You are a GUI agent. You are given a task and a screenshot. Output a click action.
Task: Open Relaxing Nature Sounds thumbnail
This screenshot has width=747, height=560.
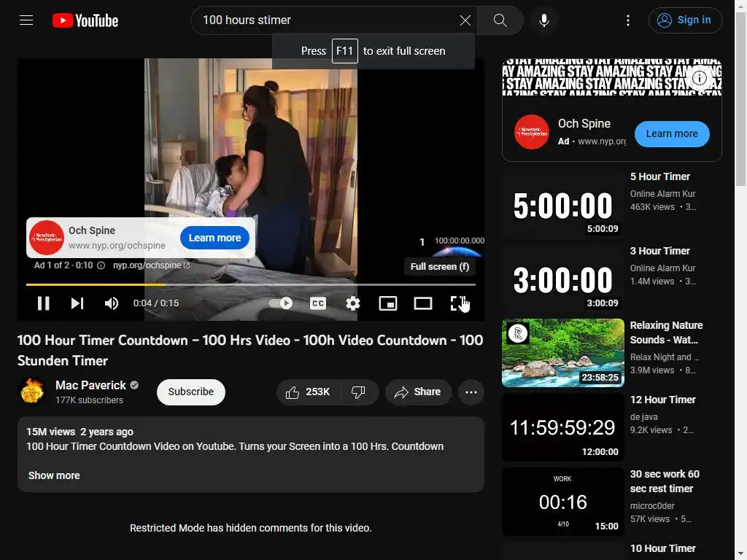click(x=563, y=353)
